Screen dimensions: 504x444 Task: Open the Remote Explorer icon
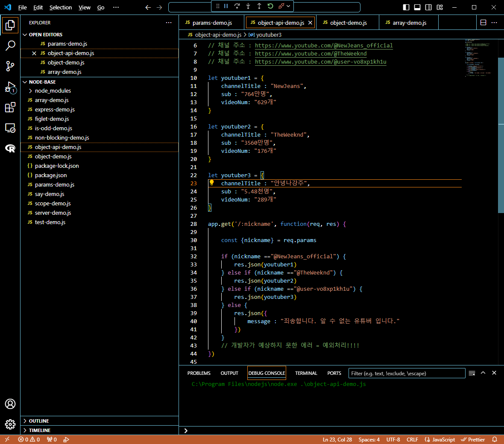click(10, 128)
